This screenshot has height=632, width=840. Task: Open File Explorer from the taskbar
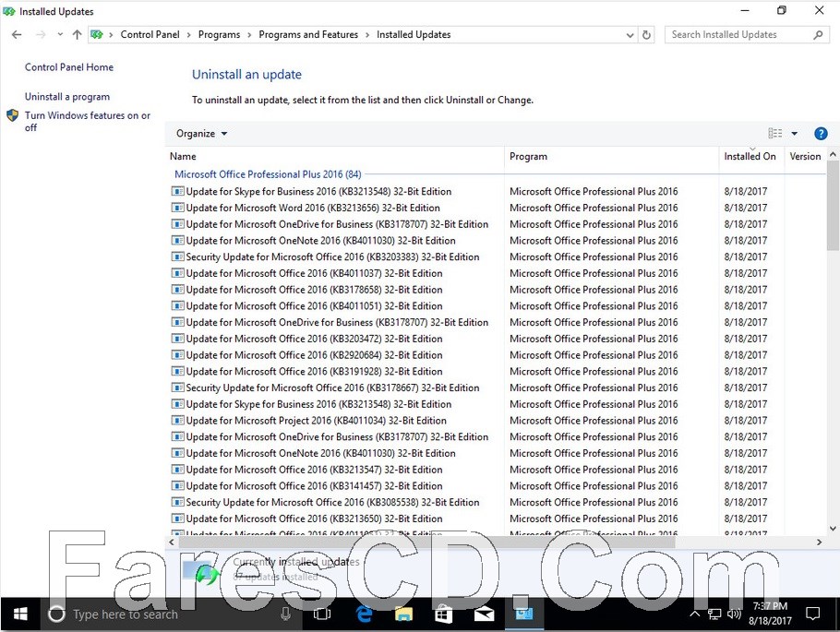pyautogui.click(x=404, y=614)
